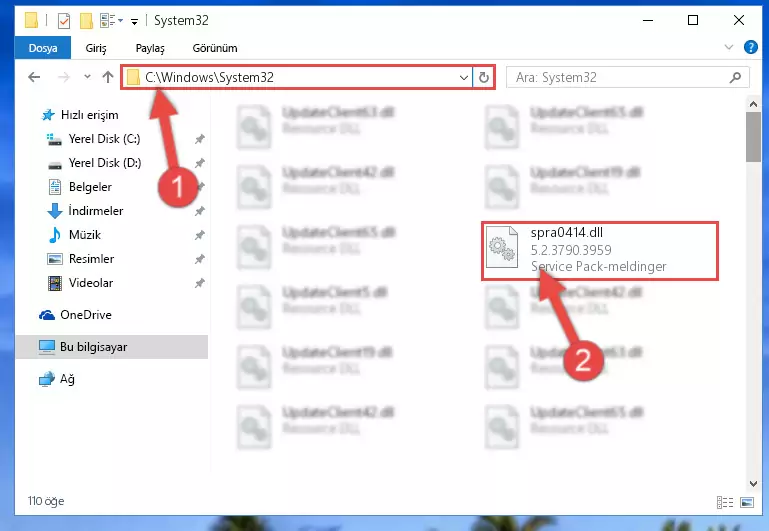
Task: Click the pin icon next to Yerel Disk (C:)
Action: (199, 139)
